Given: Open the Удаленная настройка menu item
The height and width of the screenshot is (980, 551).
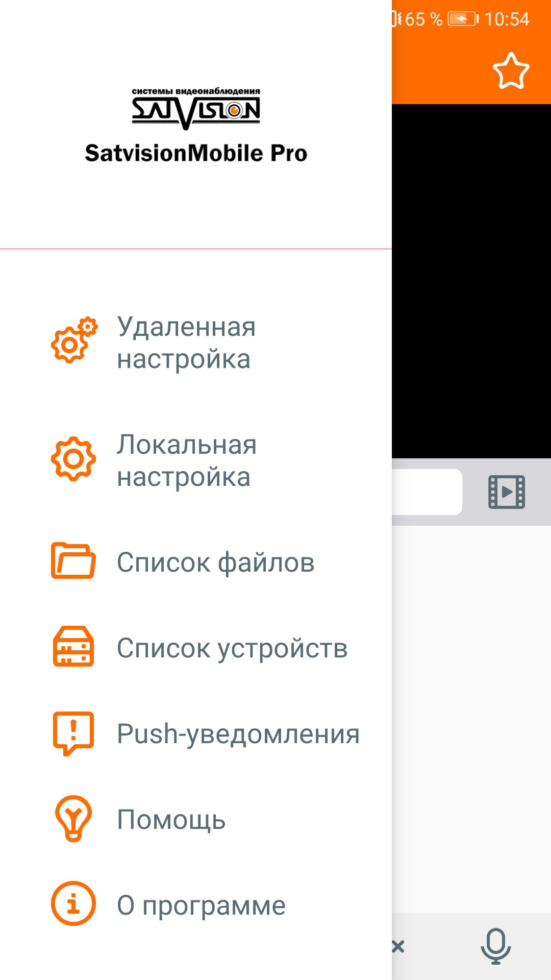Looking at the screenshot, I should pos(186,342).
